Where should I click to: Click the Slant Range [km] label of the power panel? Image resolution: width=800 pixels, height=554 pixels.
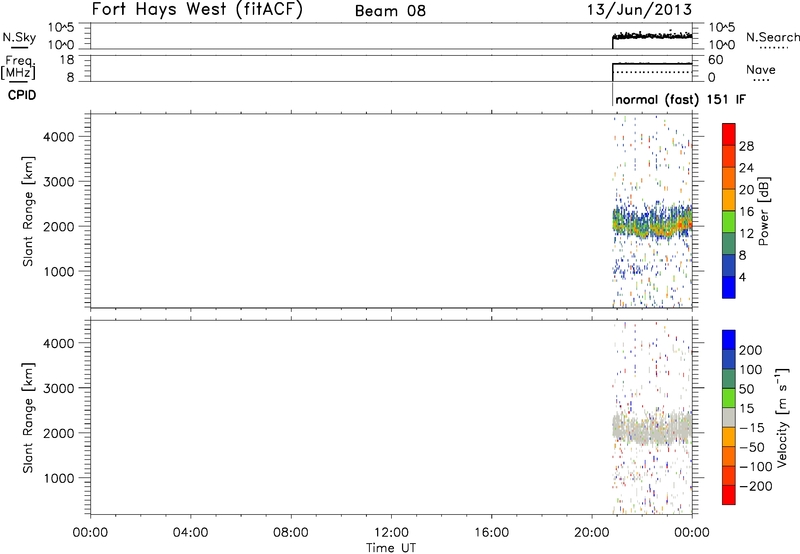28,211
